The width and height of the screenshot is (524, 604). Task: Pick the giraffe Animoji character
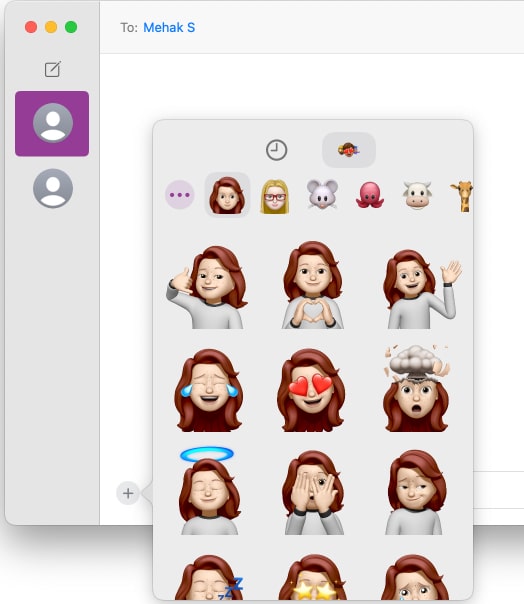tap(462, 196)
